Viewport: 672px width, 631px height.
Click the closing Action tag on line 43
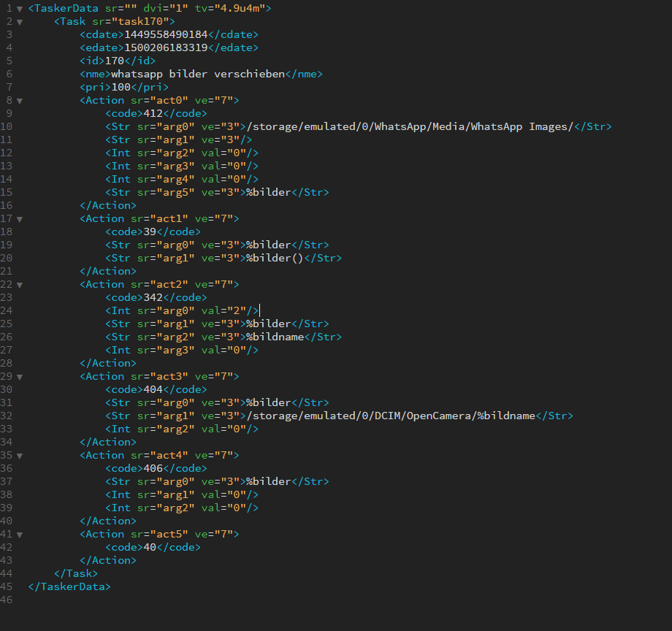(x=108, y=560)
